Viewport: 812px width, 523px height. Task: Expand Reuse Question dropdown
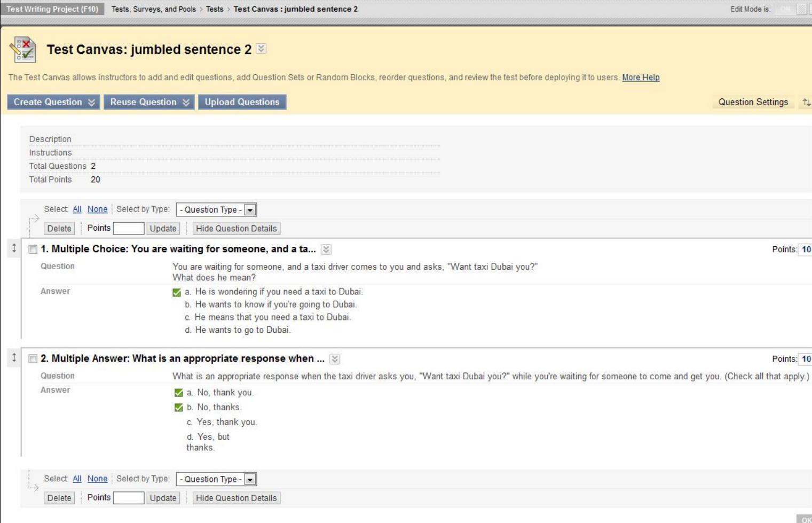click(186, 102)
